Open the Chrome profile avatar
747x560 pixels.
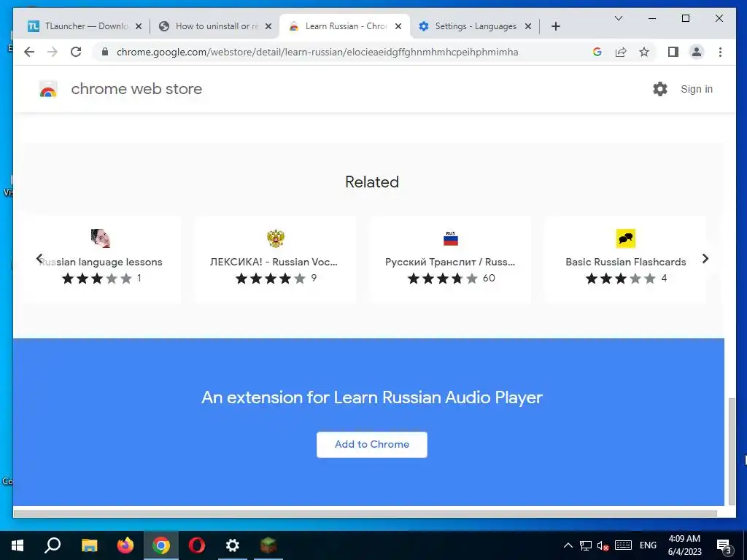tap(697, 52)
